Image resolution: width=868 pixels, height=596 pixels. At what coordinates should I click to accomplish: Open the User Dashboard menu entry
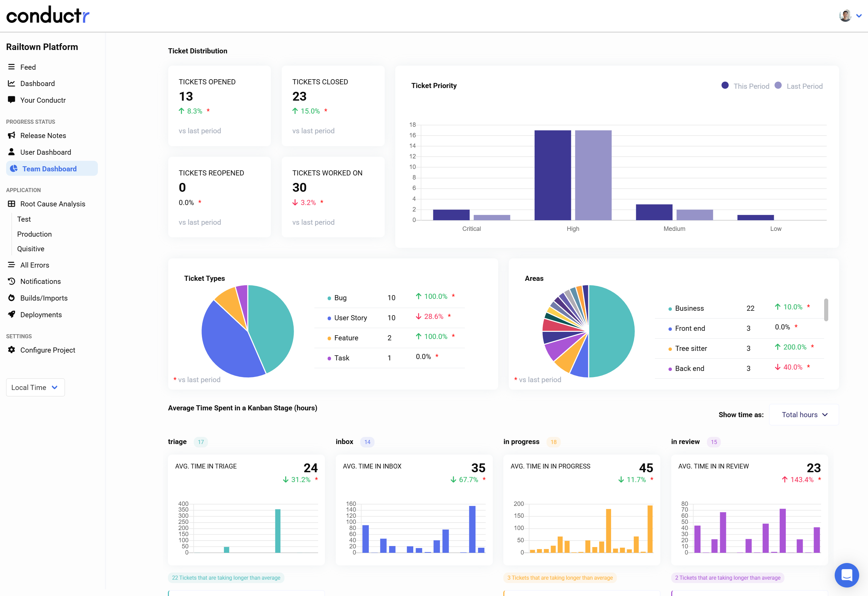coord(46,152)
